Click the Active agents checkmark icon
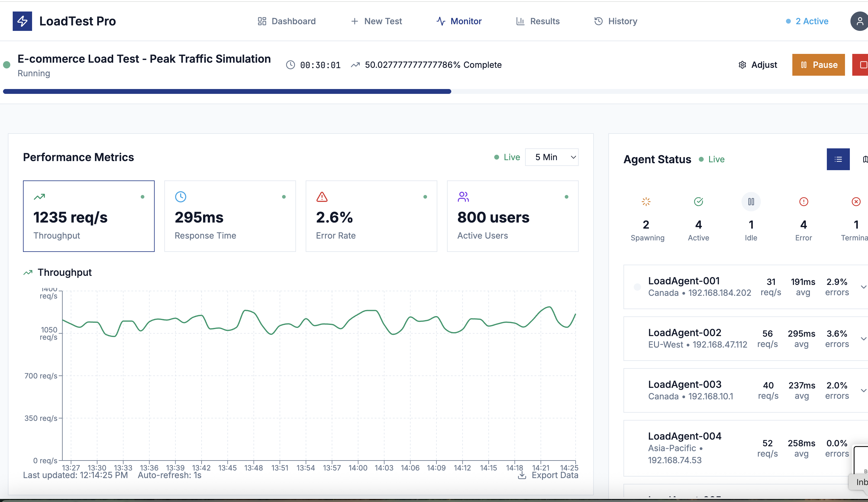Screen dimensions: 868x502 coord(698,202)
